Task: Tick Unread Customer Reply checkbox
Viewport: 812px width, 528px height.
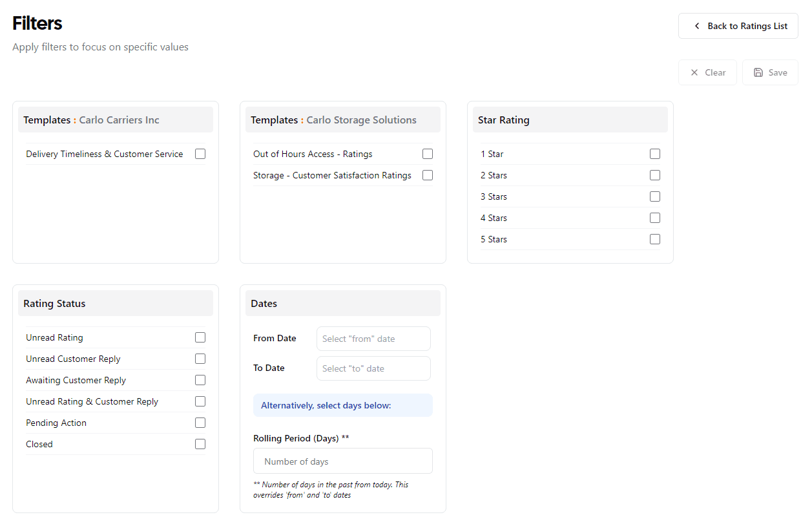Action: pos(200,359)
